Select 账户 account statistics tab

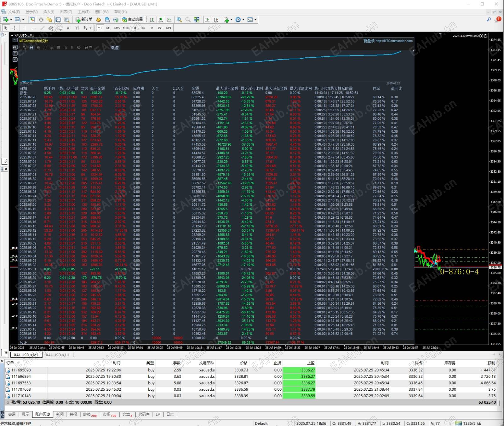tap(88, 48)
